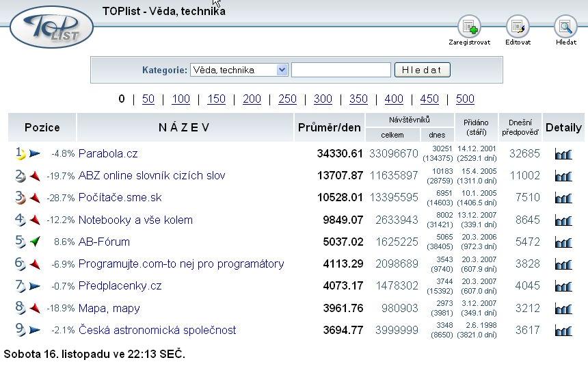The width and height of the screenshot is (588, 373).
Task: Open detail chart icon for Programujte.com
Action: pos(563,265)
